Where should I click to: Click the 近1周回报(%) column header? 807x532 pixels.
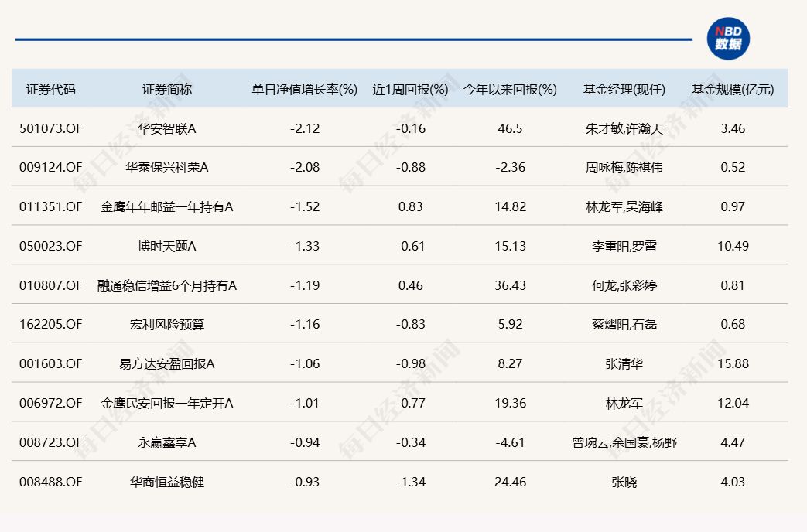click(x=410, y=89)
